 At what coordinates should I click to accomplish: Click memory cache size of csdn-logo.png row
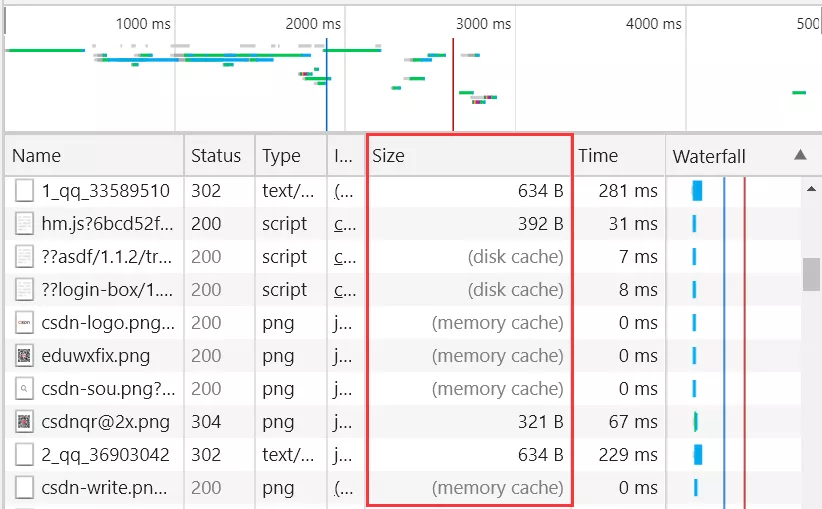point(497,323)
